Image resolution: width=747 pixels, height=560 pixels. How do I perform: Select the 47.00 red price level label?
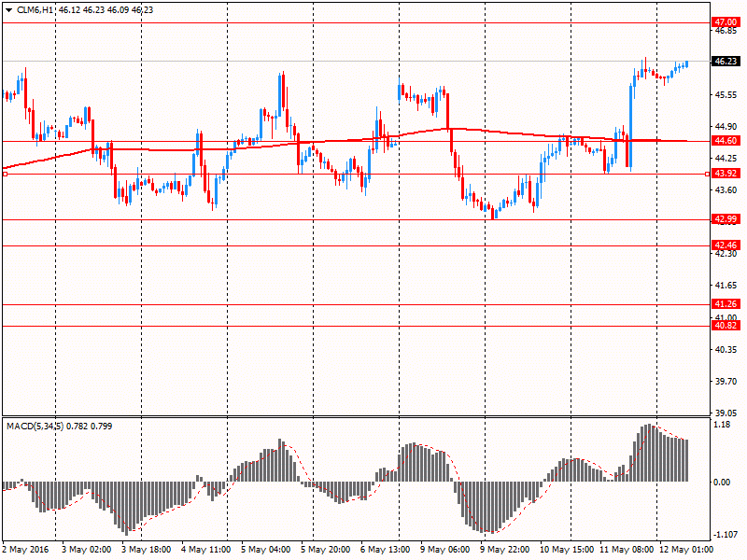(x=726, y=21)
